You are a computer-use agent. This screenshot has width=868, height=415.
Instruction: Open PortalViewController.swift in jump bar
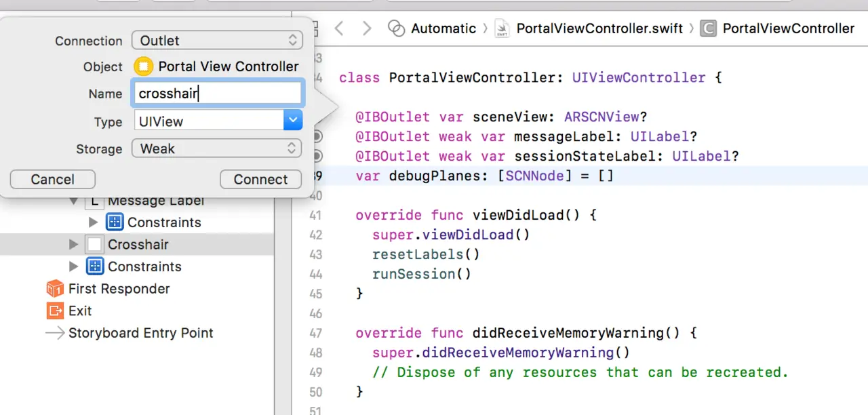(x=599, y=28)
